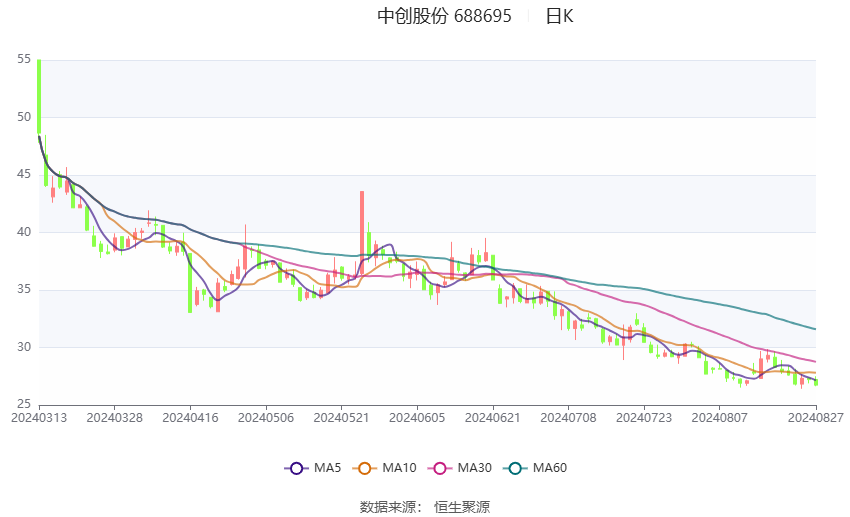Click x-axis date label 20240416
This screenshot has height=517, width=850.
[190, 418]
